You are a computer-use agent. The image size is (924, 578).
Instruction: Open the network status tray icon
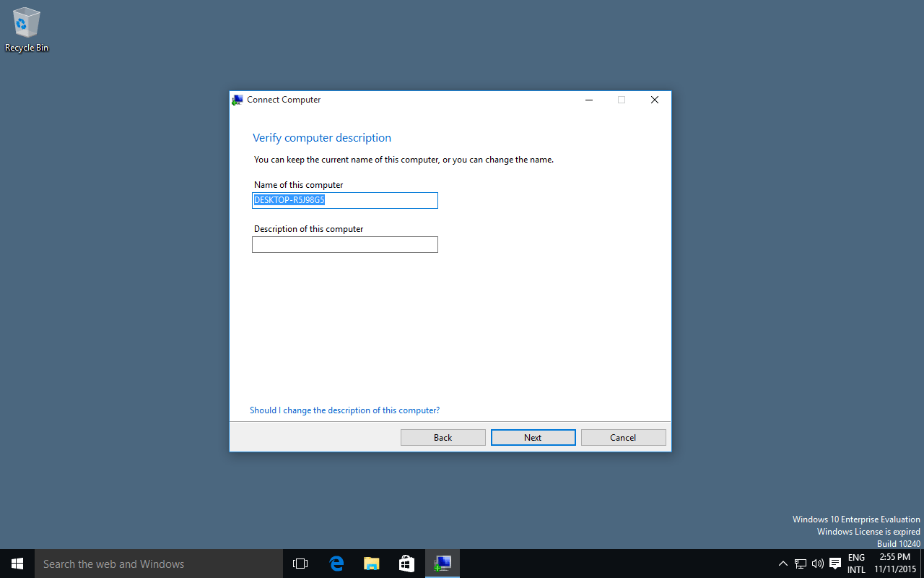801,564
